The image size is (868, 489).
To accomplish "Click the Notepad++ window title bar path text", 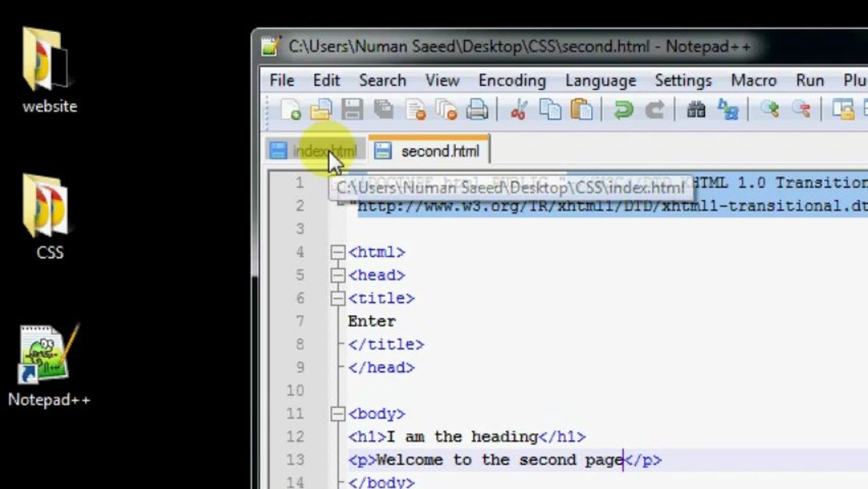I will (520, 46).
